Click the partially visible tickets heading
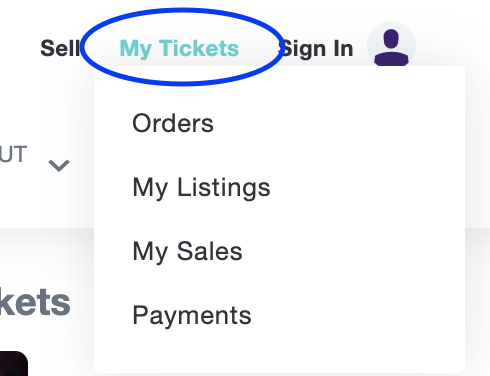Screen dimensions: 490x376 tap(35, 303)
